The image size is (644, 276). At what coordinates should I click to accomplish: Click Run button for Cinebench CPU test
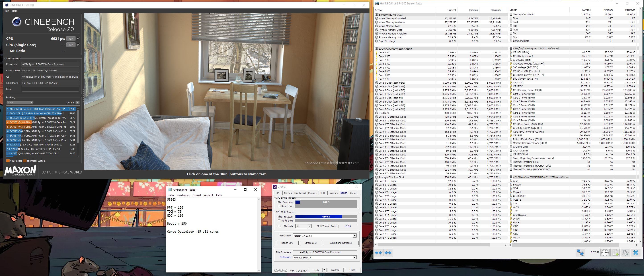pos(71,39)
